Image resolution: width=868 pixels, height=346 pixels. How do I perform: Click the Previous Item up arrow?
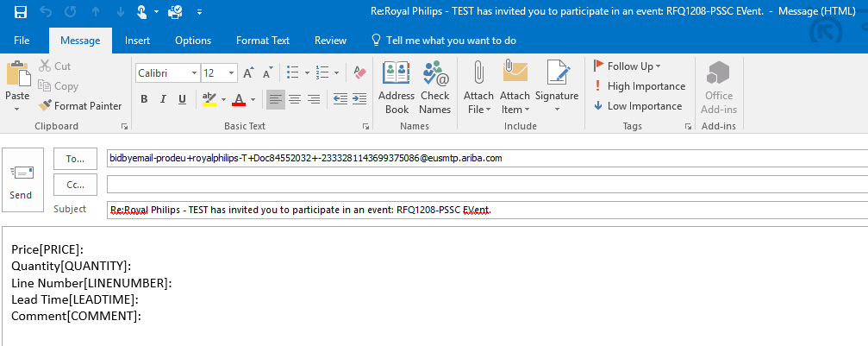pos(97,11)
